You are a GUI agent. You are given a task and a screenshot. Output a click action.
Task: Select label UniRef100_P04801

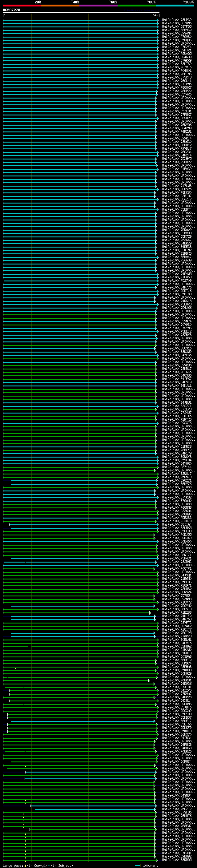[x=176, y=71]
